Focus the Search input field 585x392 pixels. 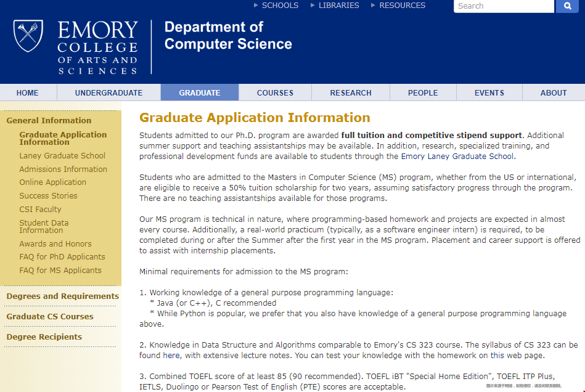[504, 6]
